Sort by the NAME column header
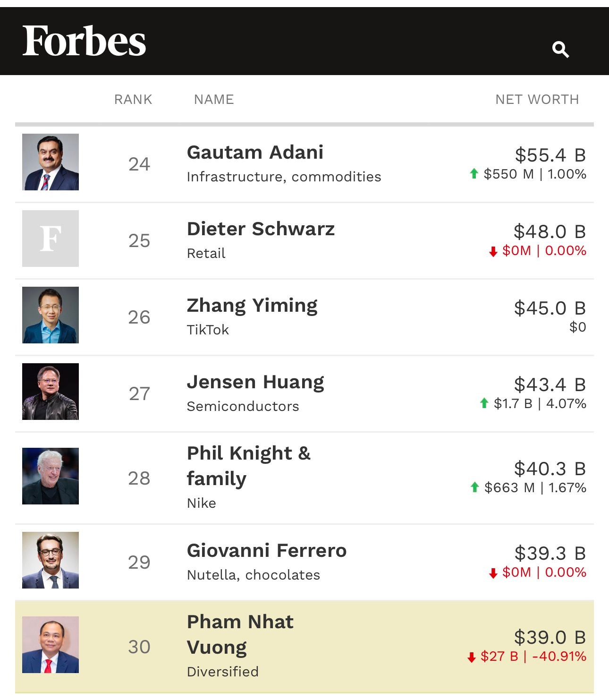This screenshot has height=700, width=609. (214, 99)
